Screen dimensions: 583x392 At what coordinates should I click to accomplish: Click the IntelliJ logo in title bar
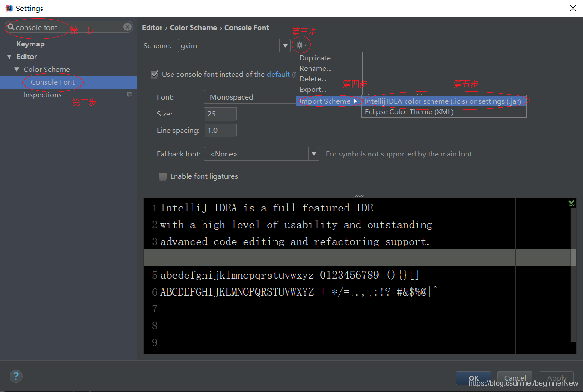[x=9, y=8]
